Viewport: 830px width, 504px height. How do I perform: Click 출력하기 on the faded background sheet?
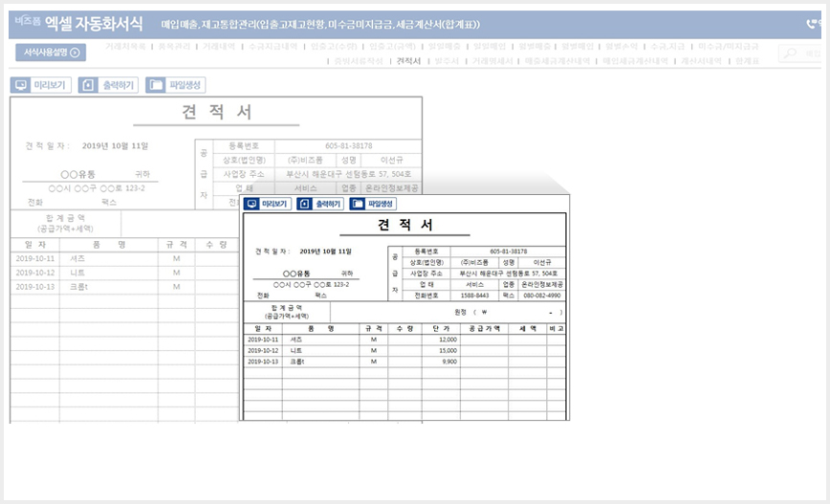click(x=108, y=85)
